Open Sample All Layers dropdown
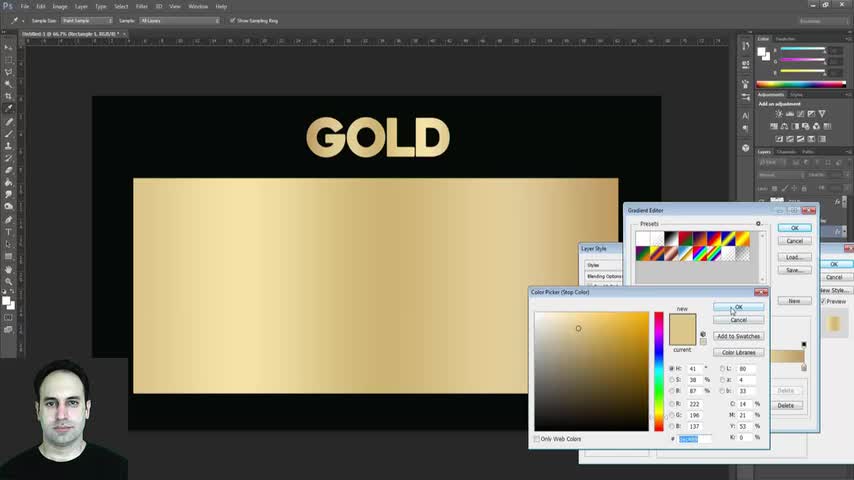 coord(179,21)
